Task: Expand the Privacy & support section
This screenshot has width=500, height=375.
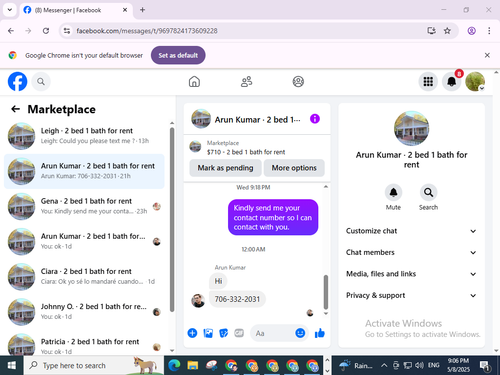Action: (x=411, y=295)
